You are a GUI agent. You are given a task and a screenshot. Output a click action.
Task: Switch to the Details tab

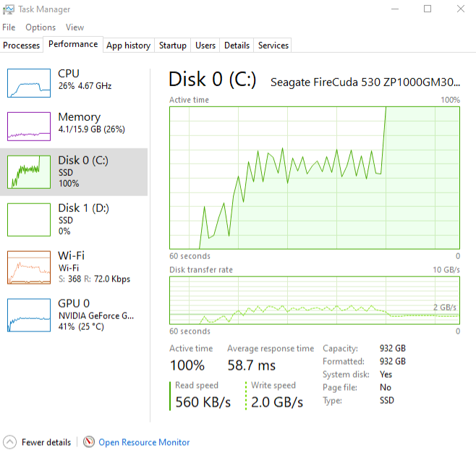(237, 46)
